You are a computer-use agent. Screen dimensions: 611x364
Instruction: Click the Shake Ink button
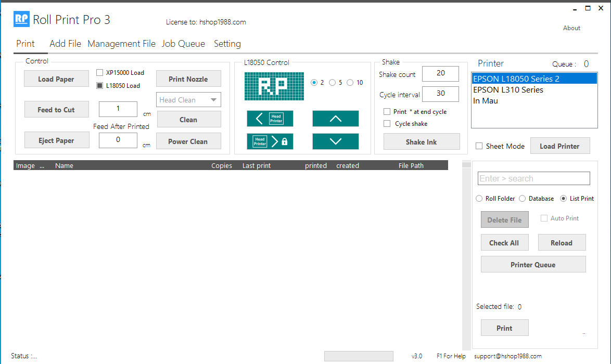point(422,142)
